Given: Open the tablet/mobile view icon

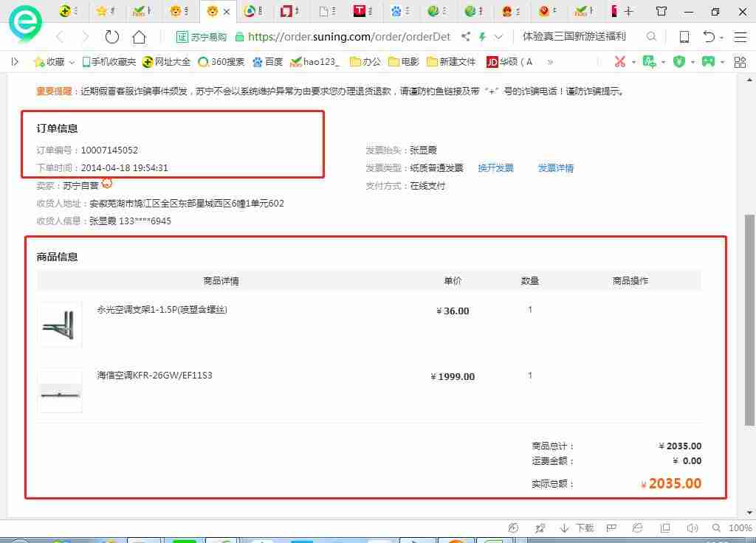Looking at the screenshot, I should pos(684,37).
